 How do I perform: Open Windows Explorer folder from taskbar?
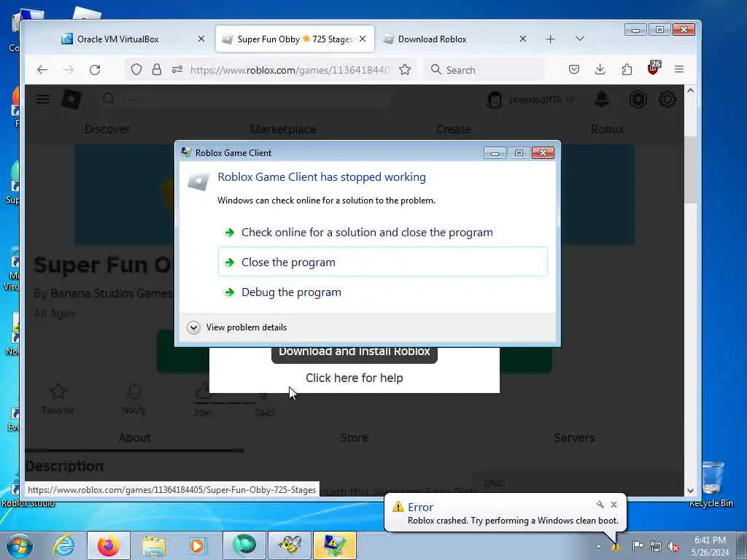coord(154,545)
